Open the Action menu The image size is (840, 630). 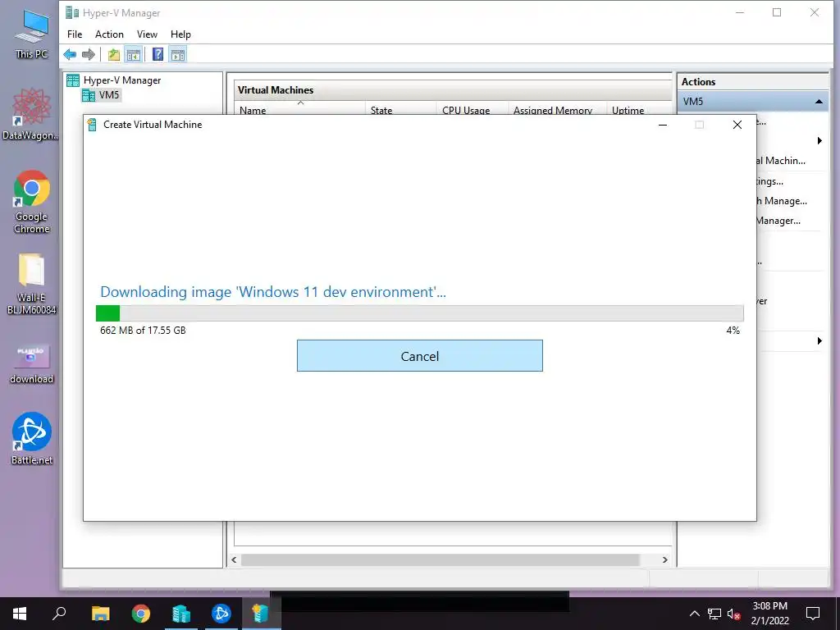109,34
